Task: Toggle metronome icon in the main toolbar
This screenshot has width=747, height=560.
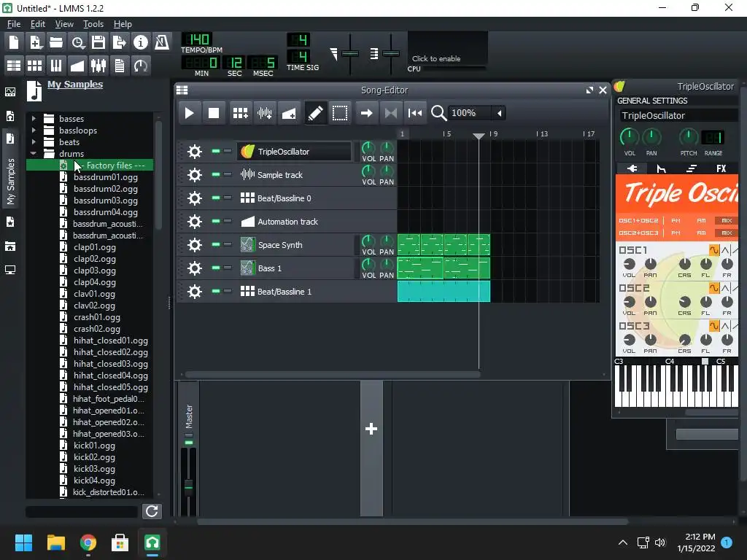Action: point(161,43)
